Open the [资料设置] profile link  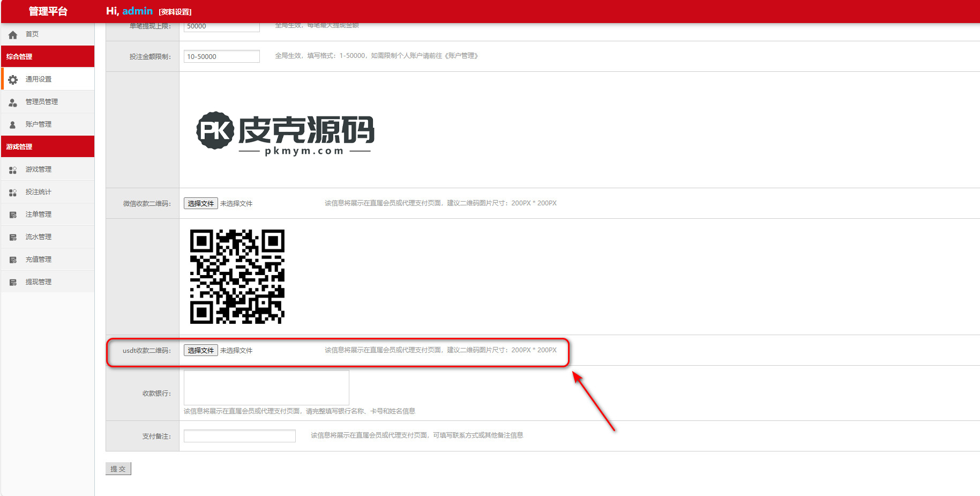click(x=175, y=12)
